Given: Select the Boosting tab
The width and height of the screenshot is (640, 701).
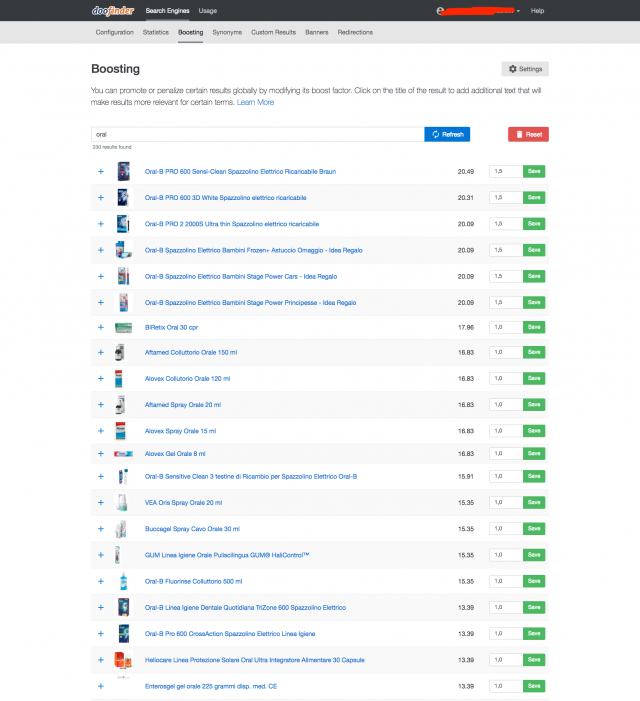Looking at the screenshot, I should [x=190, y=32].
